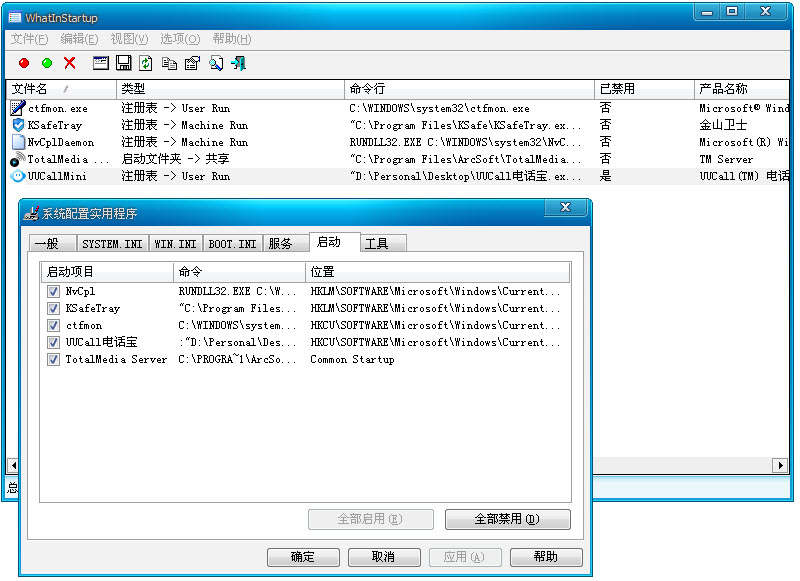Click the 帮助 button in dialog
The height and width of the screenshot is (581, 800).
pyautogui.click(x=546, y=557)
